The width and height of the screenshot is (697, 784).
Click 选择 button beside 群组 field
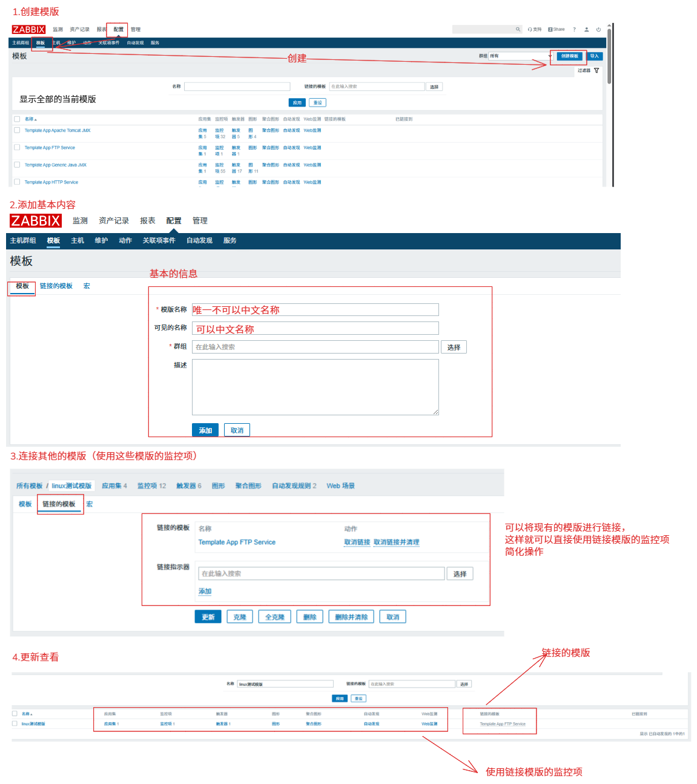click(454, 347)
